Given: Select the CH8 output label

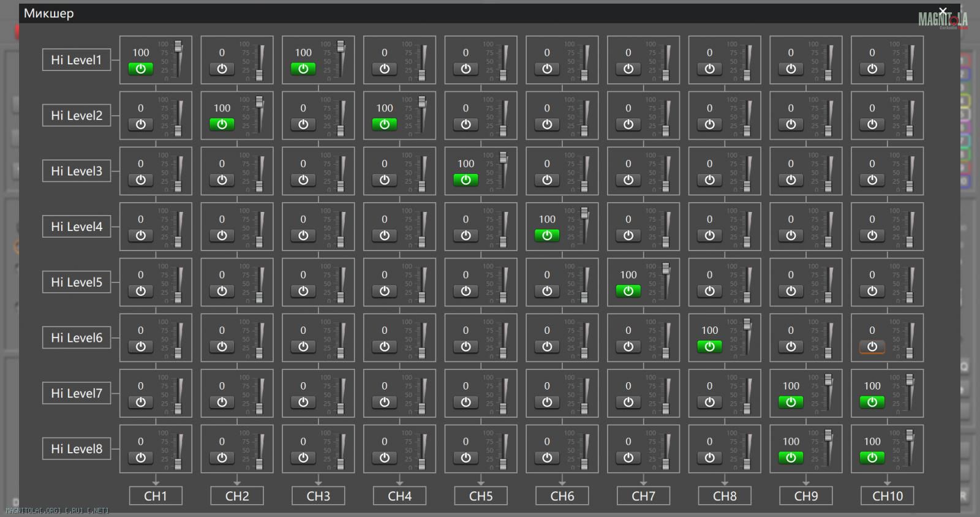Looking at the screenshot, I should (x=725, y=496).
